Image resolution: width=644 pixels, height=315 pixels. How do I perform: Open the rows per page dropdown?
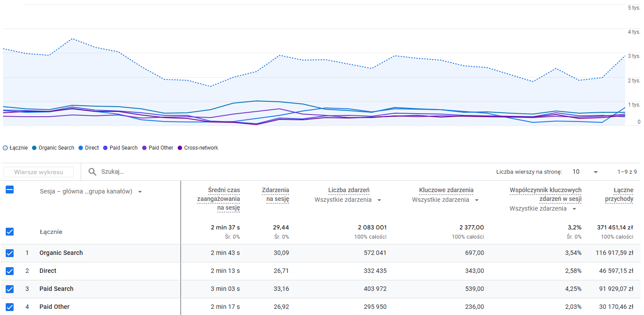click(x=595, y=172)
